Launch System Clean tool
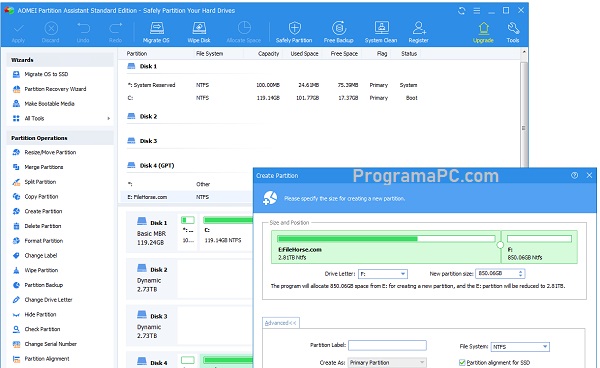600x368 pixels. tap(381, 32)
